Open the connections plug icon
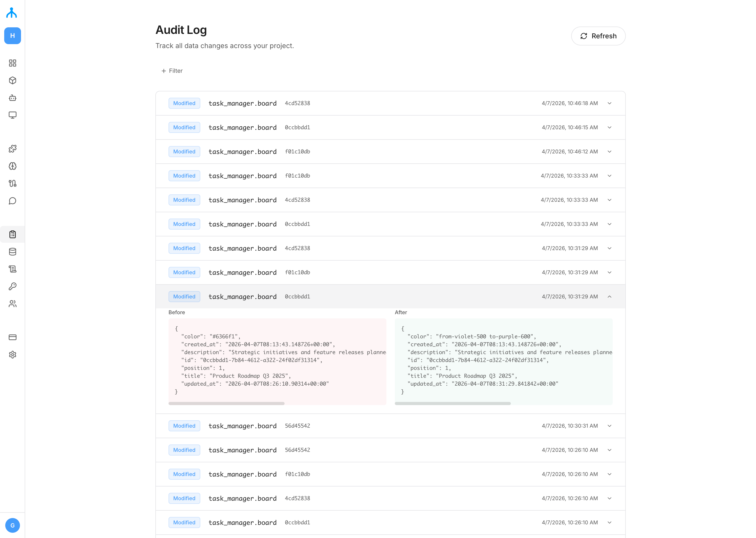756x538 pixels. click(13, 184)
